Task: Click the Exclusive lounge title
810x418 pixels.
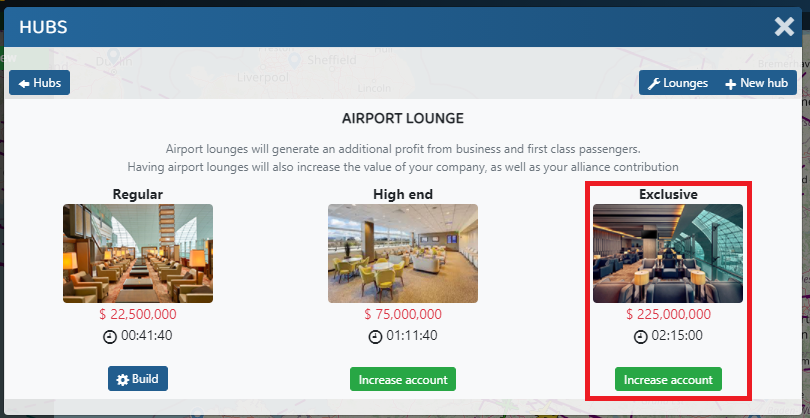Action: 668,194
